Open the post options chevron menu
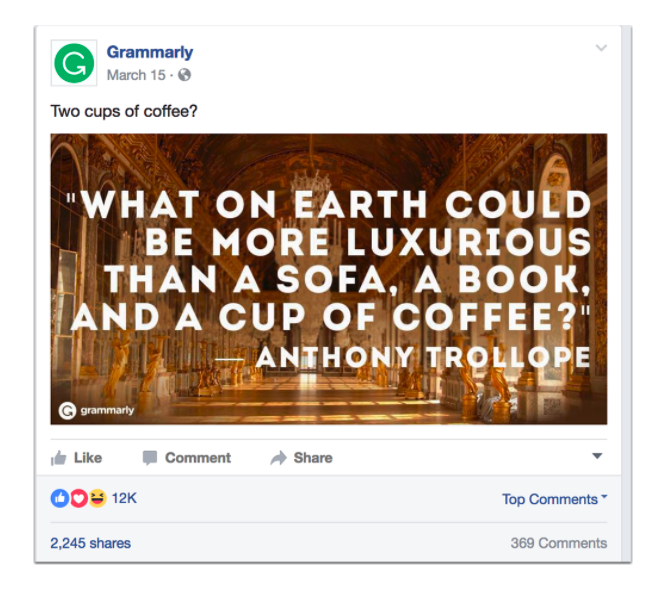Viewport: 662px width, 597px height. pyautogui.click(x=600, y=48)
